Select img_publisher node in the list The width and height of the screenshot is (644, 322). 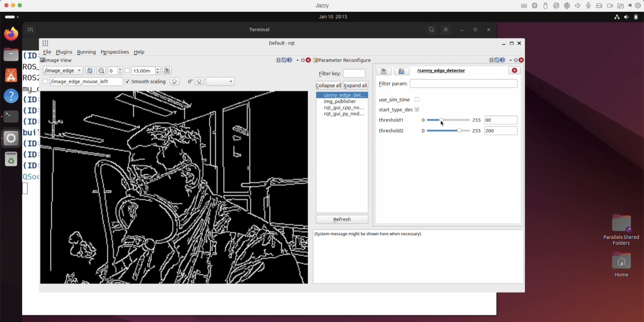pos(340,101)
